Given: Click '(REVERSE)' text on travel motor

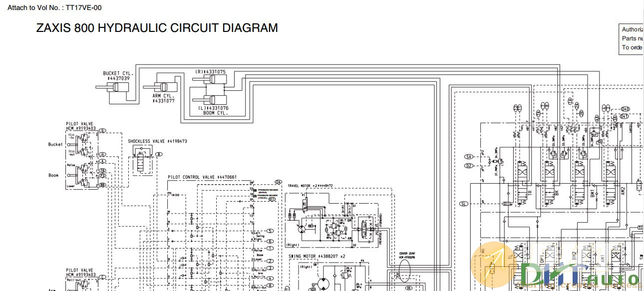Looking at the screenshot, I should pos(380,237).
